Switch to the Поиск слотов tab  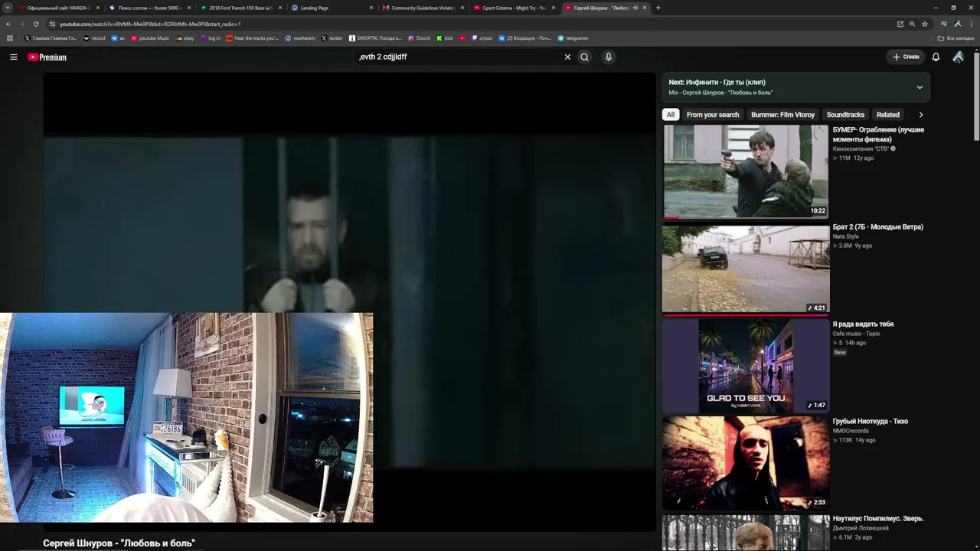pos(149,8)
